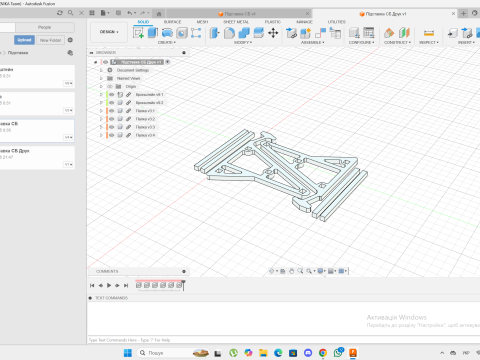This screenshot has height=360, width=480.
Task: Select the Move/Copy arrows tool
Action: (x=273, y=33)
